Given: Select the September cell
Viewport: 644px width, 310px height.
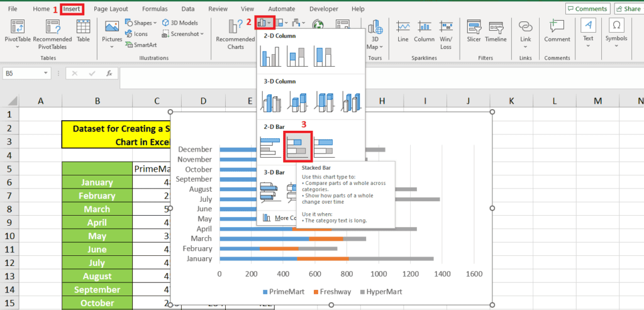Looking at the screenshot, I should [97, 289].
